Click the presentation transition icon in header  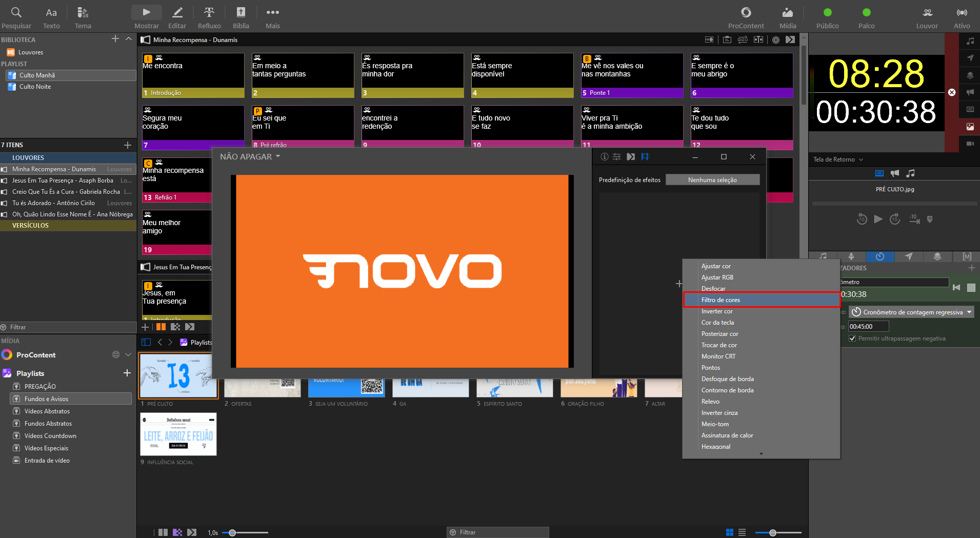click(x=790, y=39)
